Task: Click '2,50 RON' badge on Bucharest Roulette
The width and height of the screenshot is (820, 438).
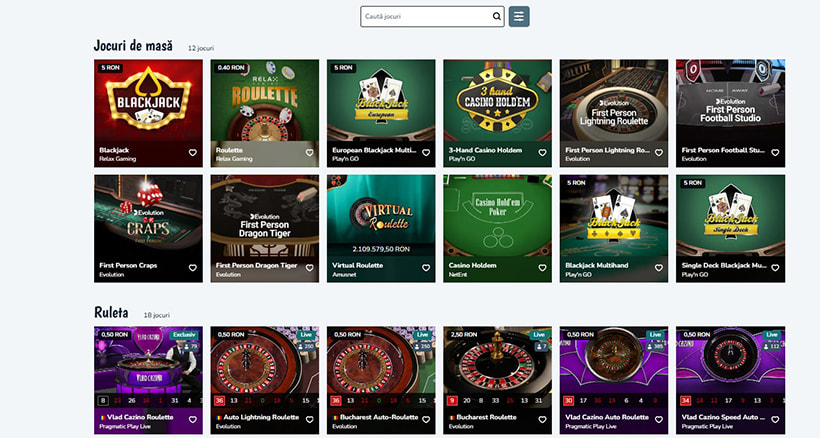Action: (464, 335)
